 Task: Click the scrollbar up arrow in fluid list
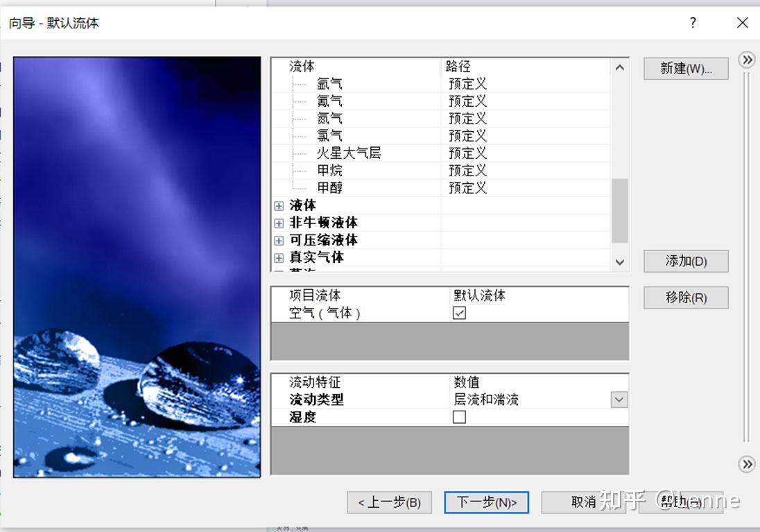pyautogui.click(x=619, y=67)
